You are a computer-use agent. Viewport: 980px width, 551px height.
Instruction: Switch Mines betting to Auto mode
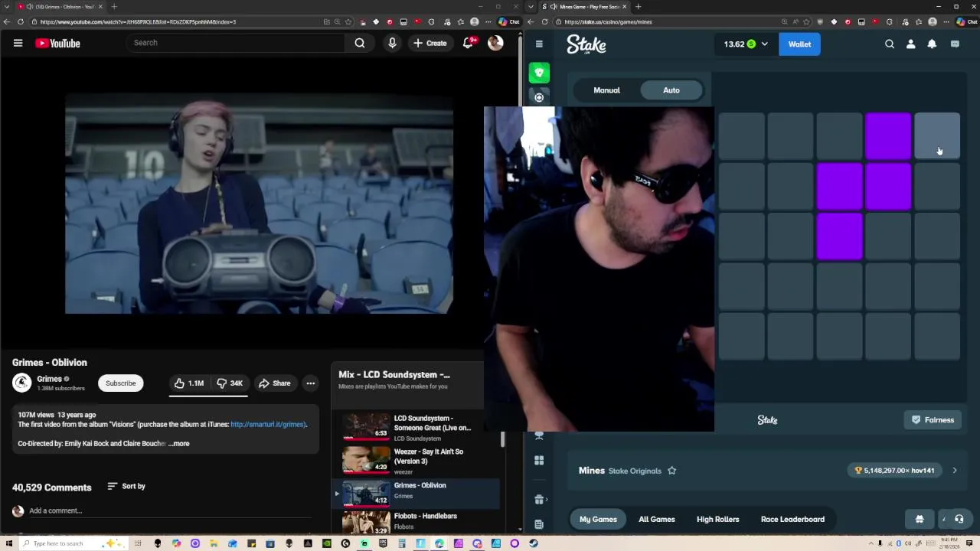point(671,90)
